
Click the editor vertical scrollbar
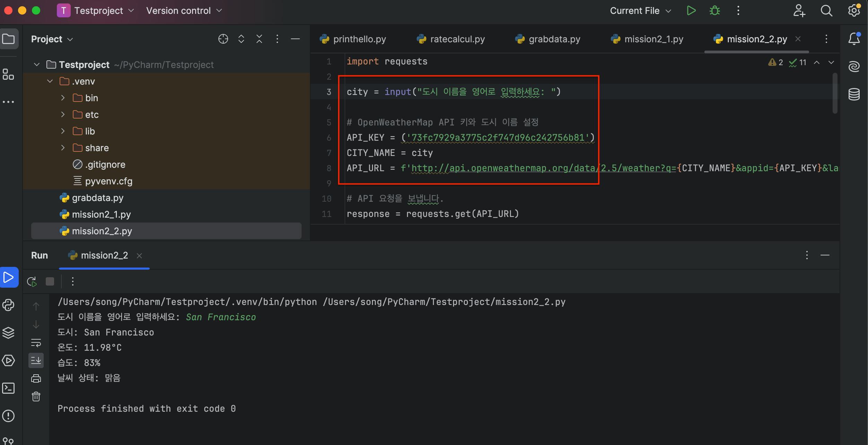coord(835,94)
